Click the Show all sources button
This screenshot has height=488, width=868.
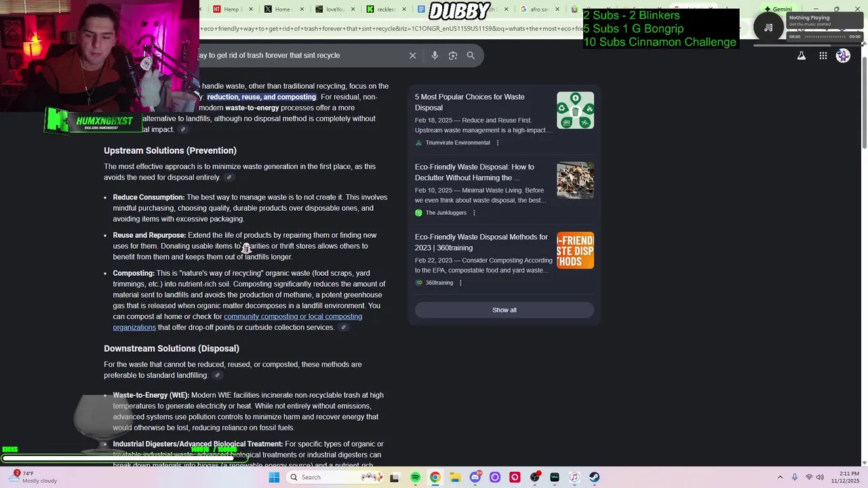click(505, 310)
